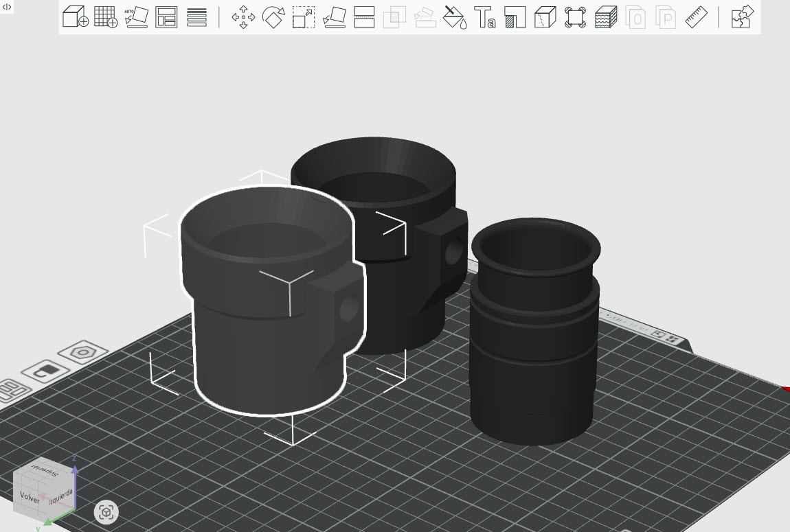
Task: Click the cube with dashed seam line icon
Action: coord(545,17)
